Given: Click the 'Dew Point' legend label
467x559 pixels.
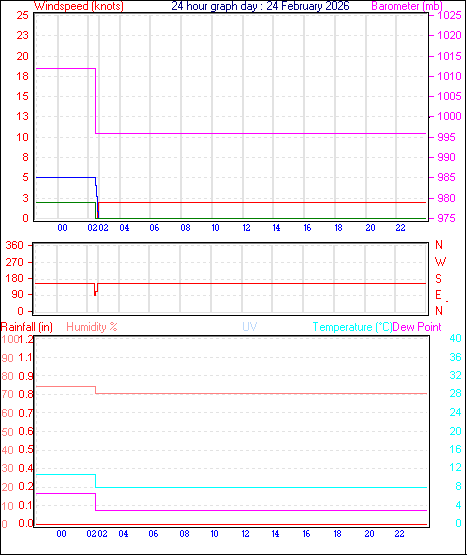Looking at the screenshot, I should pos(417,327).
